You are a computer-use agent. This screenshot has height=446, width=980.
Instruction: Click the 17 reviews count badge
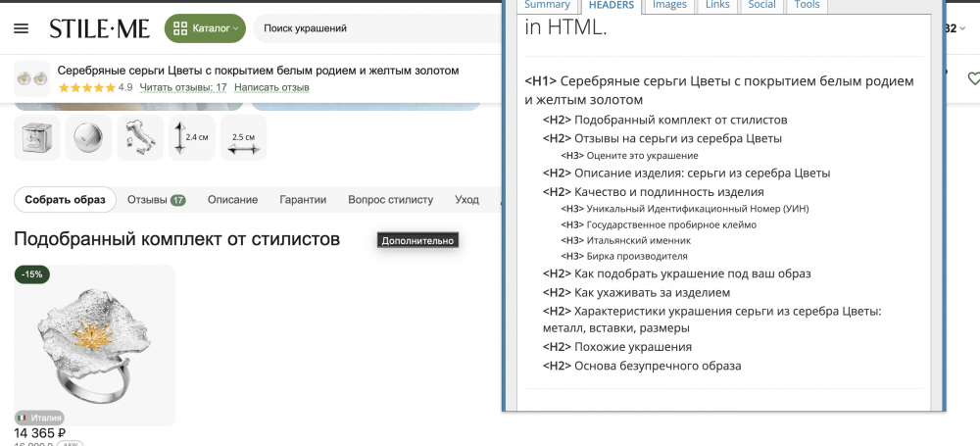[178, 200]
